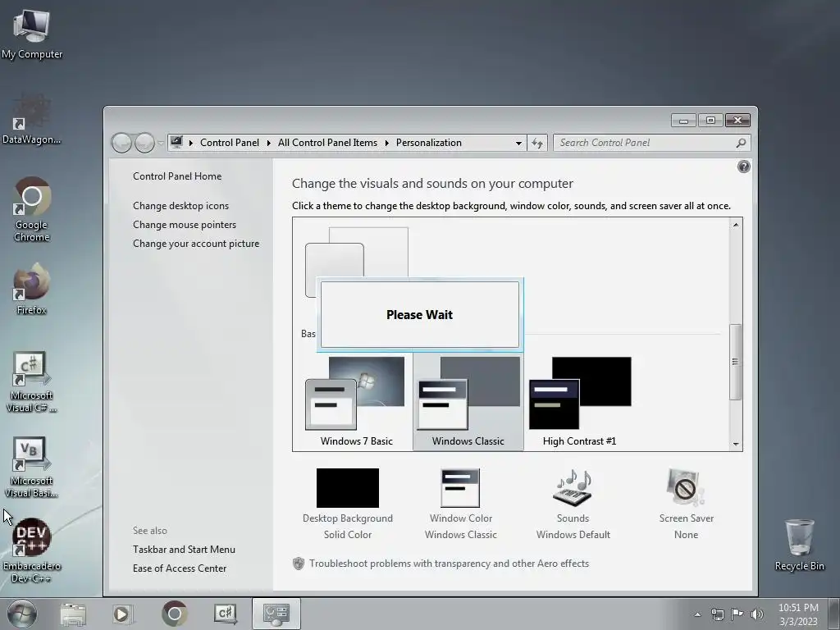840x630 pixels.
Task: Open Chrome from the taskbar
Action: tap(174, 614)
